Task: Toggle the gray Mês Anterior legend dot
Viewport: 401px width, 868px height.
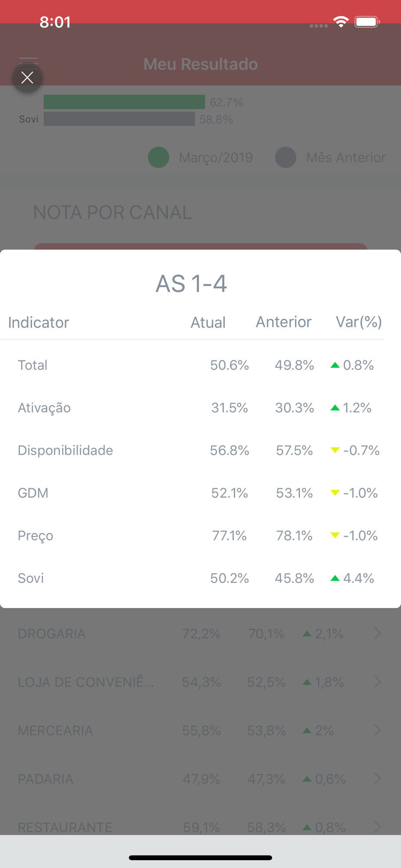Action: 286,157
